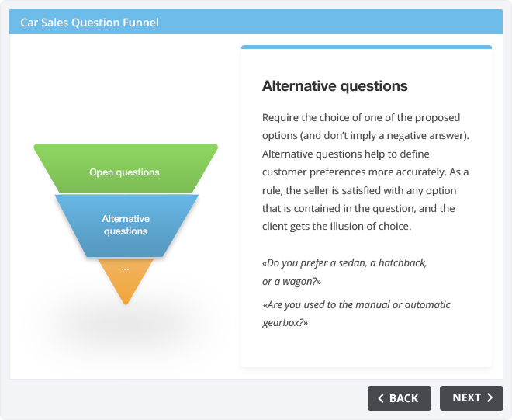This screenshot has width=512, height=420.
Task: Click the NEXT button
Action: click(x=471, y=397)
